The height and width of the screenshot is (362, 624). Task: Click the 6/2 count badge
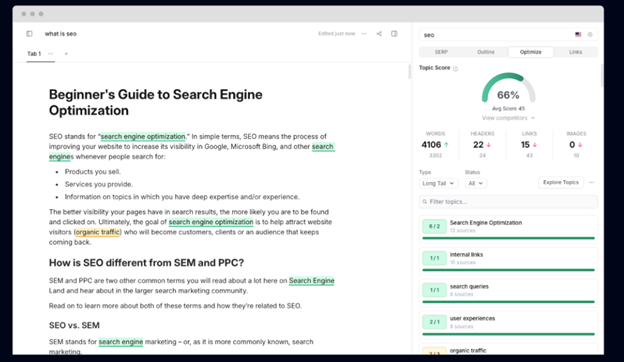point(434,226)
